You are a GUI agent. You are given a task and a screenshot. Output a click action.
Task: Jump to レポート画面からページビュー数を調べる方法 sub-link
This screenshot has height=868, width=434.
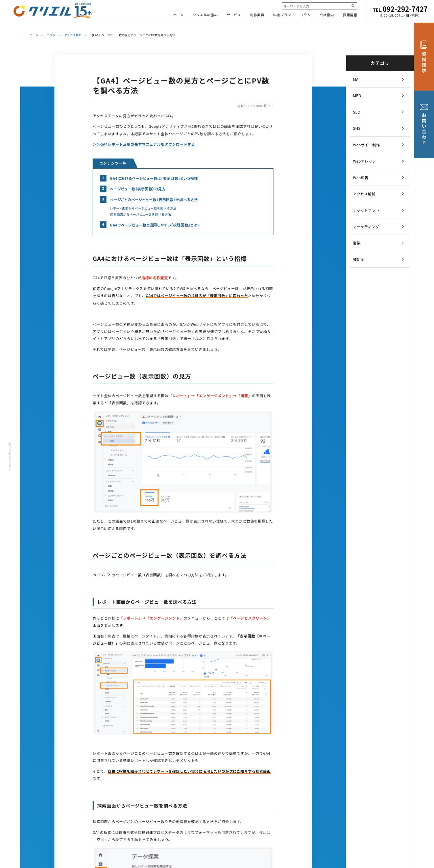[x=143, y=208]
